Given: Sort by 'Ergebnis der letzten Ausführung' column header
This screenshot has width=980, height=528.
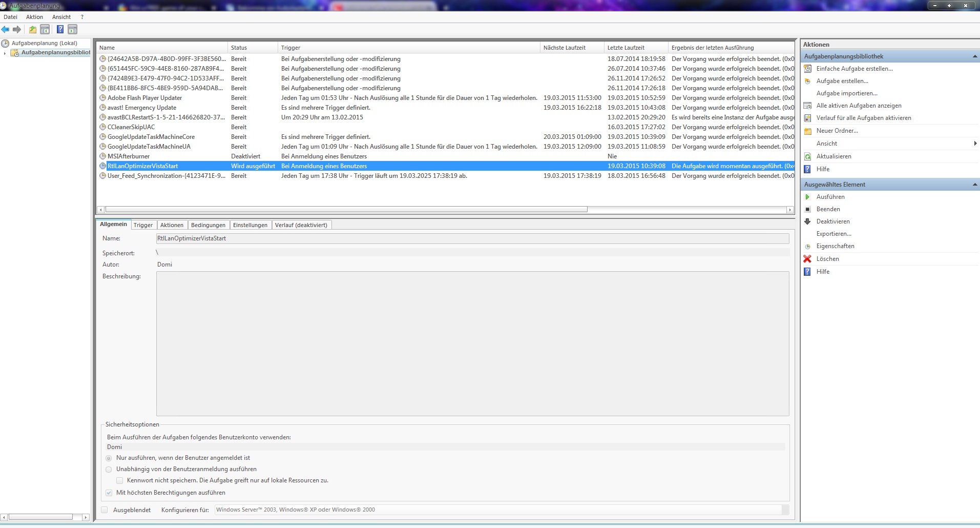Looking at the screenshot, I should point(732,48).
